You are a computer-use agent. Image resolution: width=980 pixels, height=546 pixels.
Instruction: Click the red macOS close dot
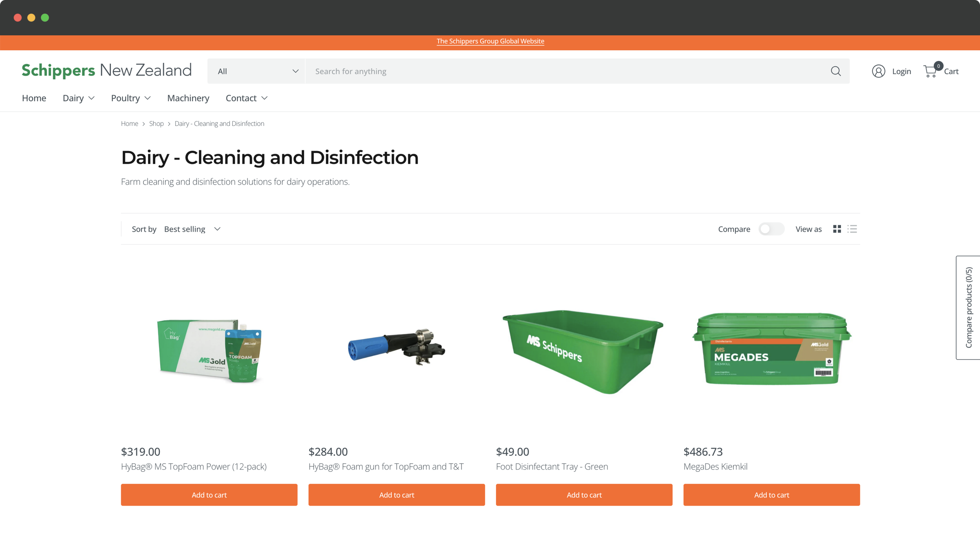(x=18, y=18)
